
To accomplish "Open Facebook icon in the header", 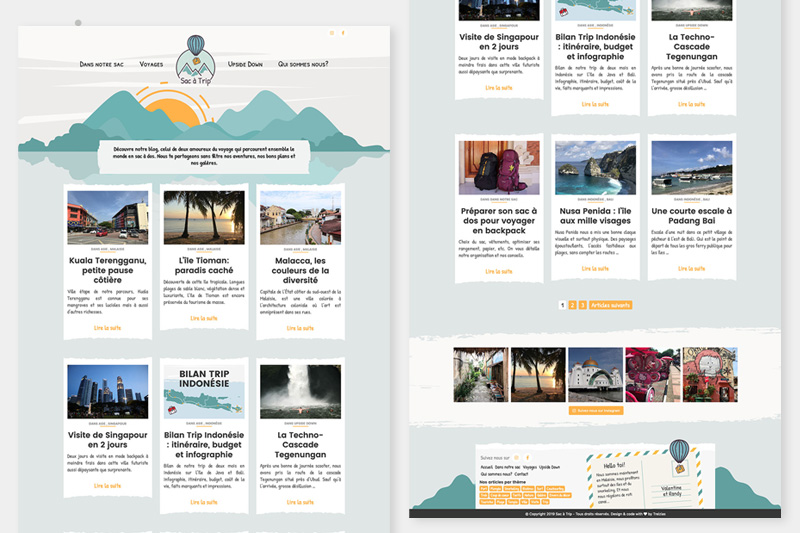I will pyautogui.click(x=343, y=33).
